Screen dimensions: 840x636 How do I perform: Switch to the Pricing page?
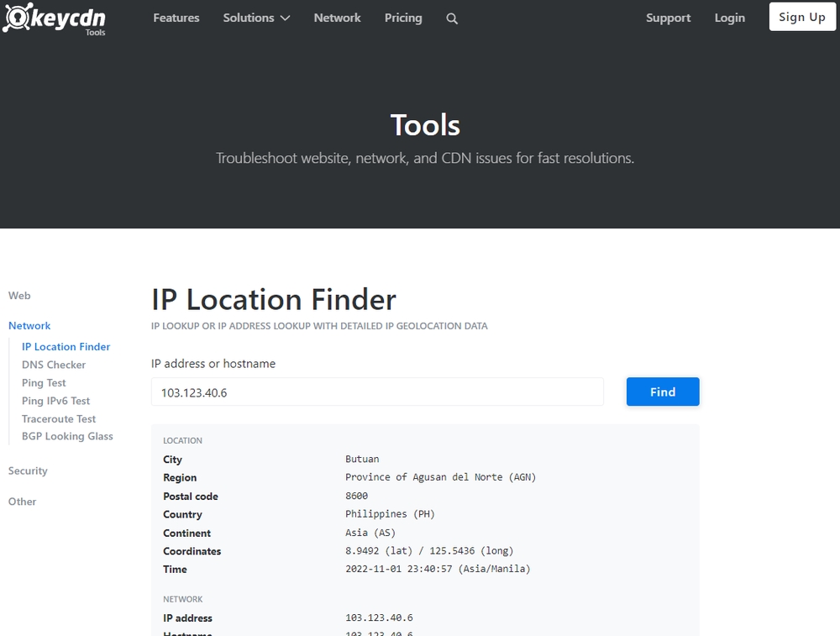403,18
